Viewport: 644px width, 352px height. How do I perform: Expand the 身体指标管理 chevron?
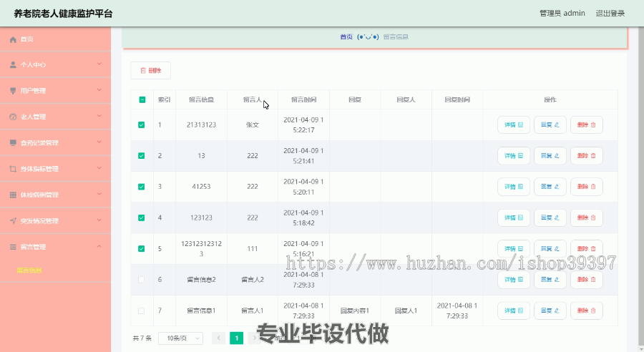[x=99, y=168]
